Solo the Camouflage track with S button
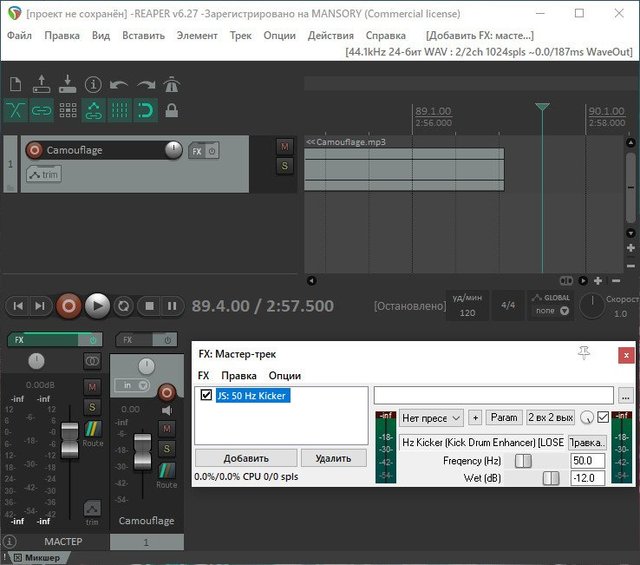The image size is (640, 565). (284, 166)
